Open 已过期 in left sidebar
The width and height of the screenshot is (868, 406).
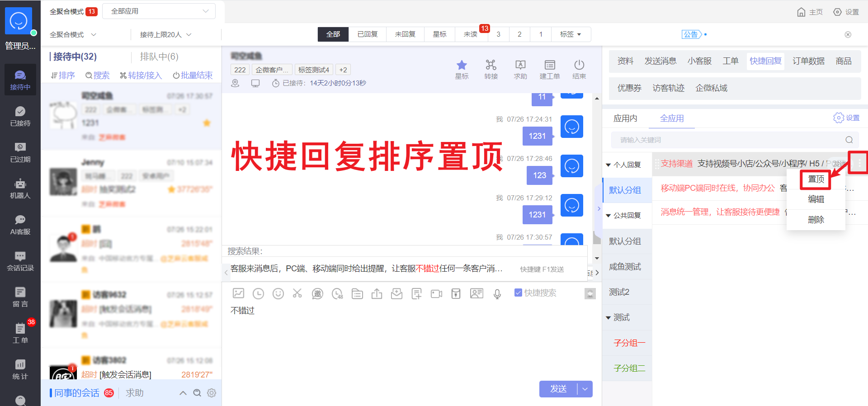tap(20, 153)
